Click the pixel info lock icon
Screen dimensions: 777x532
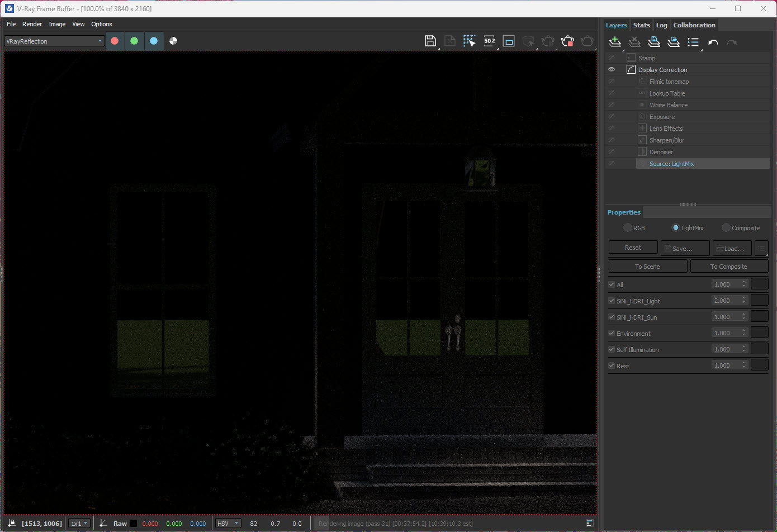12,523
